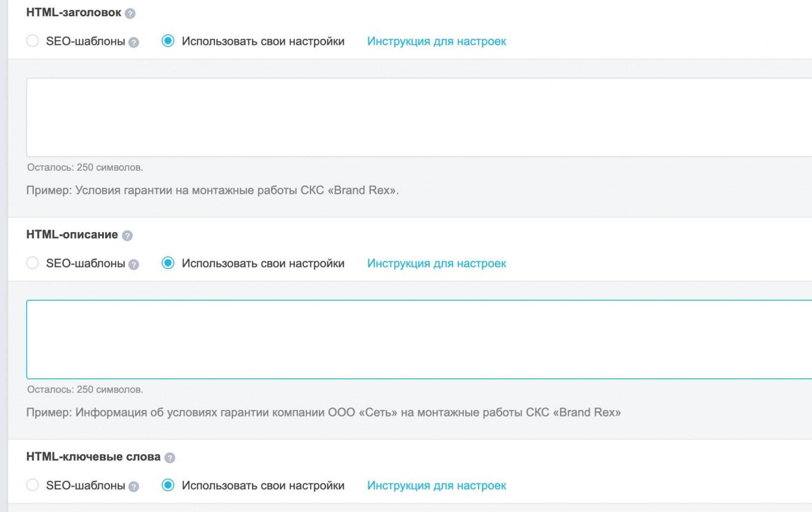This screenshot has width=812, height=512.
Task: Click inside the HTML-описание text area
Action: [x=418, y=339]
